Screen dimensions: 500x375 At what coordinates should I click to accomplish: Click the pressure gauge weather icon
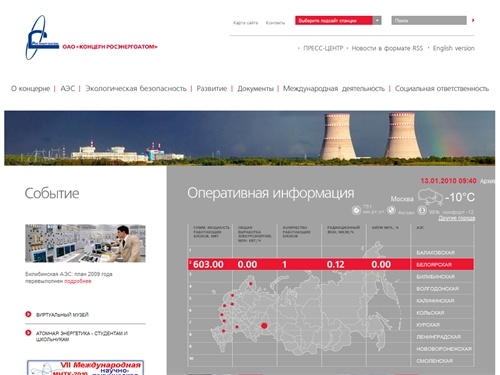[356, 210]
